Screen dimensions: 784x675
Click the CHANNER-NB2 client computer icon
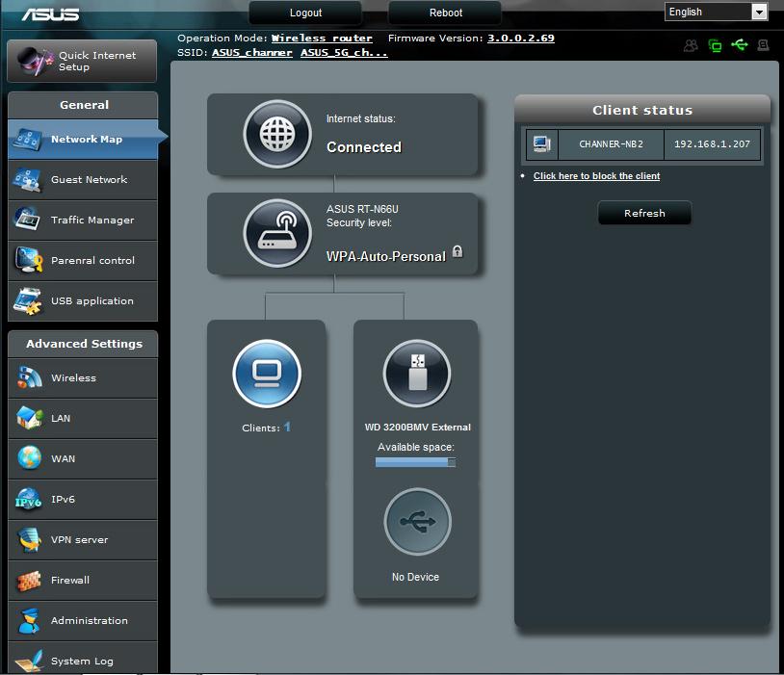click(x=542, y=144)
